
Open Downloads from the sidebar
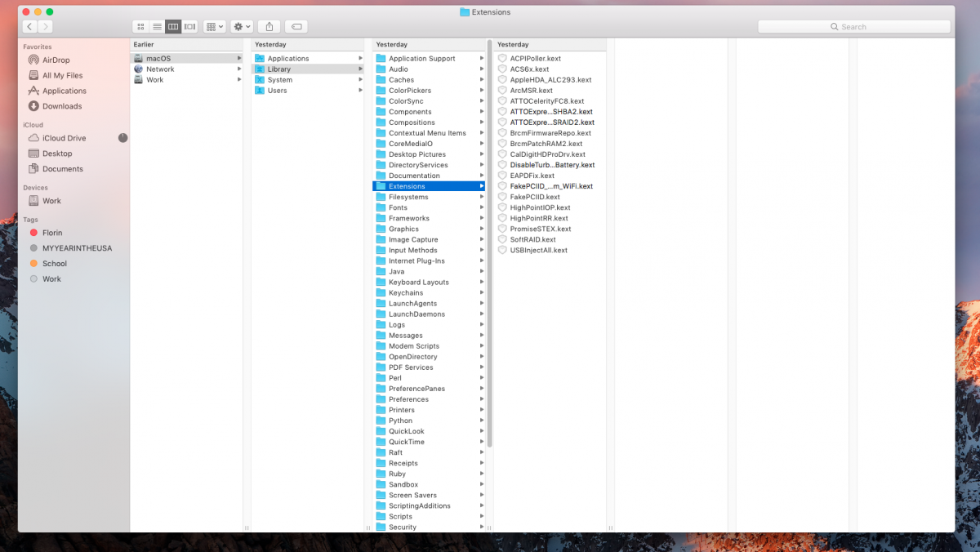pos(61,106)
